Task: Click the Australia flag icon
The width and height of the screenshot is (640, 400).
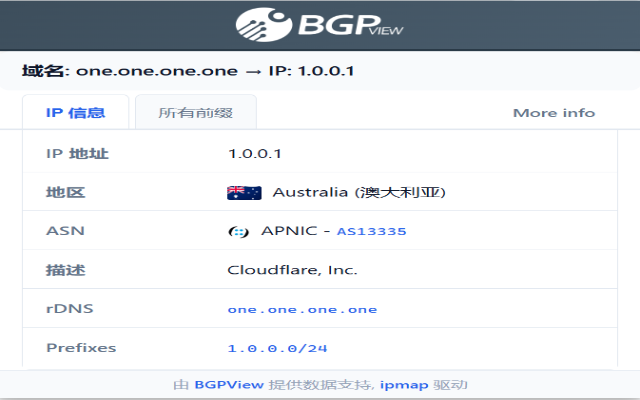Action: pos(244,193)
